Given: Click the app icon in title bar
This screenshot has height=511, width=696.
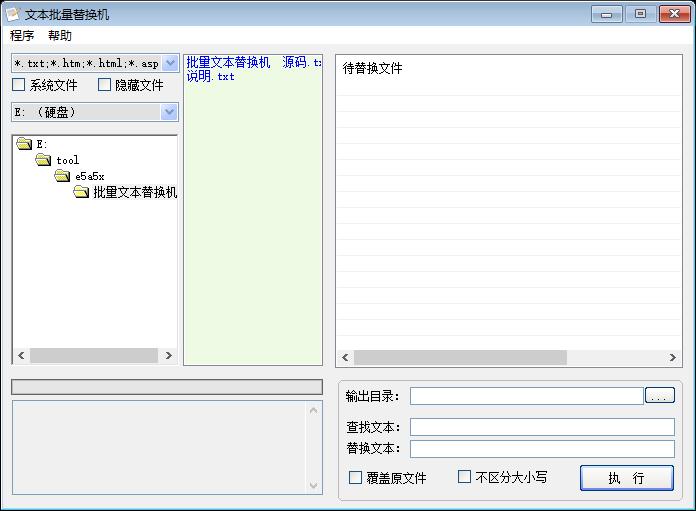Looking at the screenshot, I should click(x=12, y=14).
